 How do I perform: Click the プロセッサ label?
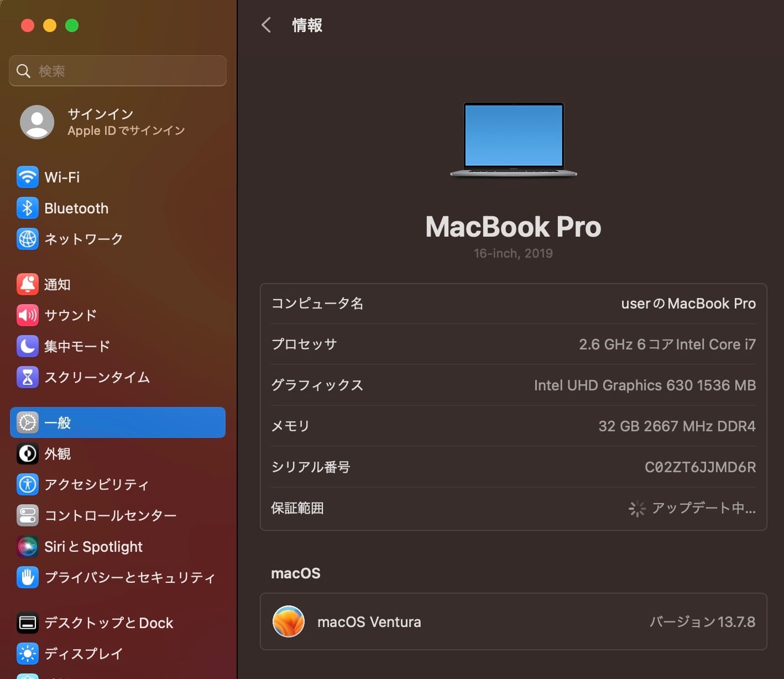coord(304,344)
